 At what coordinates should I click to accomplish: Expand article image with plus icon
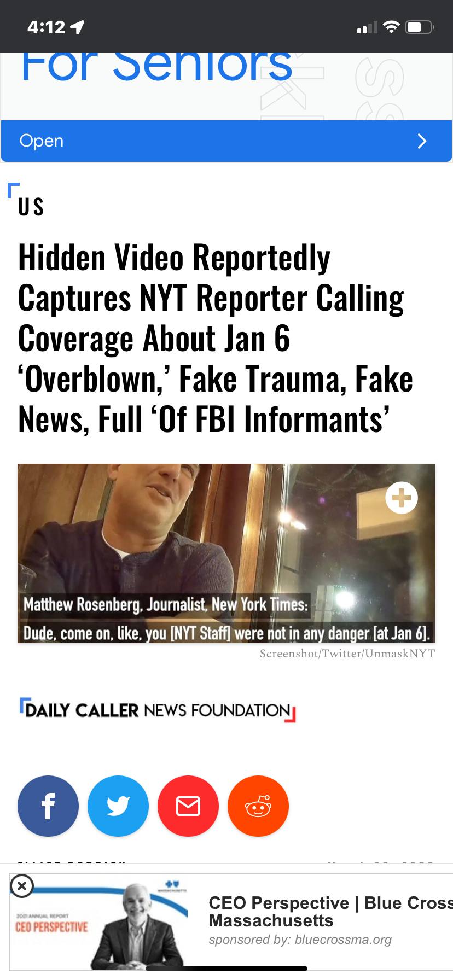(x=402, y=498)
